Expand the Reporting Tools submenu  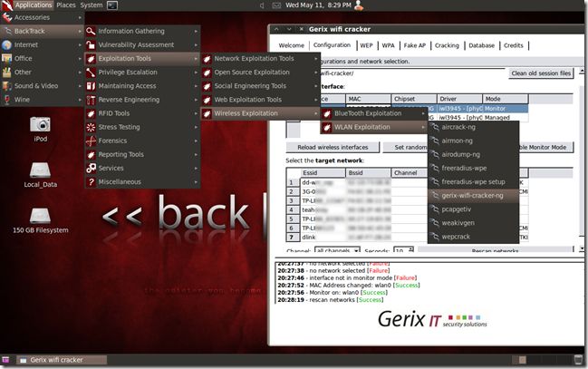(142, 154)
